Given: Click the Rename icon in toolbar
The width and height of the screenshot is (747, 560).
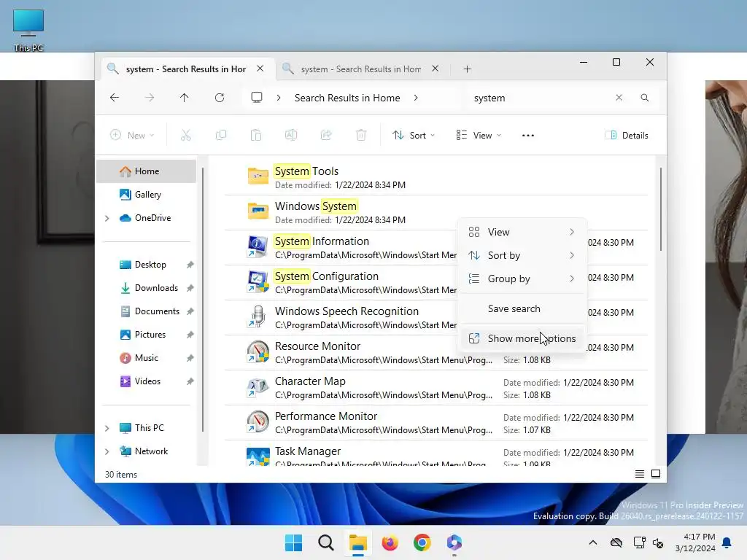Looking at the screenshot, I should 291,135.
